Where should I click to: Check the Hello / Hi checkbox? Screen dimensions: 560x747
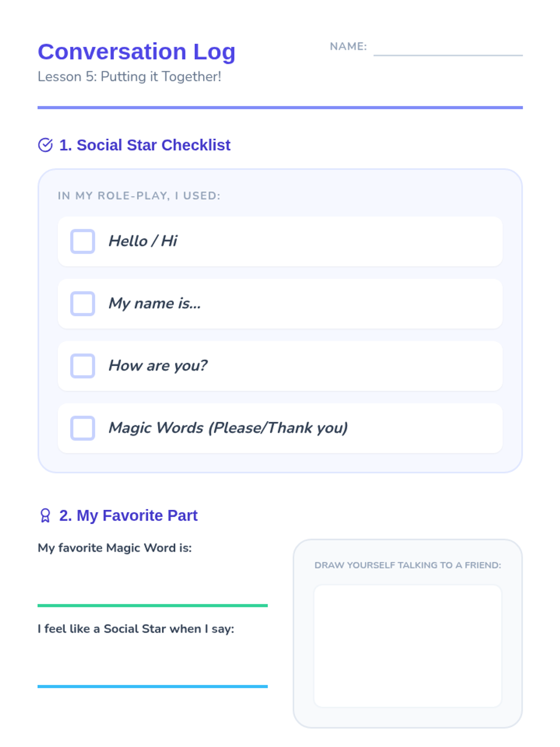[x=83, y=241]
